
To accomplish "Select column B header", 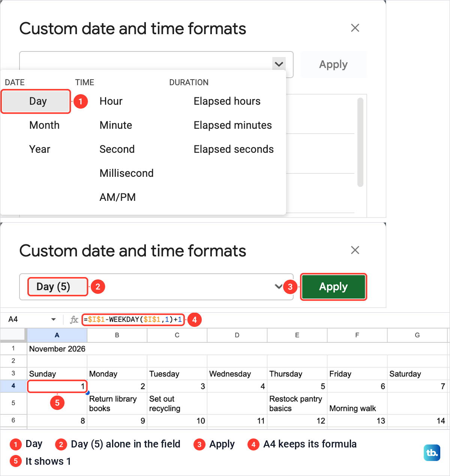I will [x=117, y=335].
